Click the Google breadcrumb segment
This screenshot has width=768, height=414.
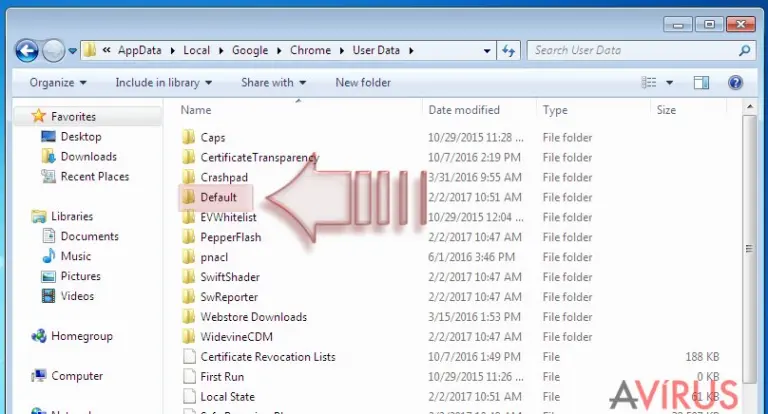[250, 50]
